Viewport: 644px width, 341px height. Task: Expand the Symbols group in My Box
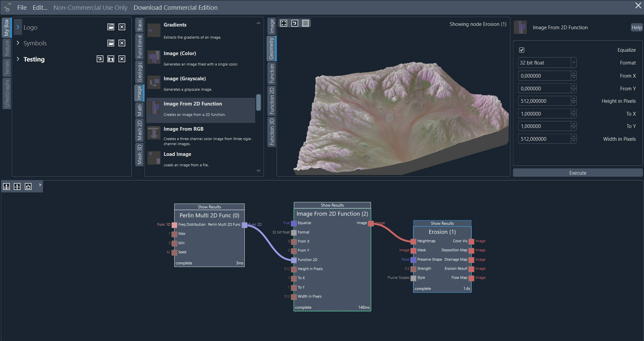pos(18,43)
